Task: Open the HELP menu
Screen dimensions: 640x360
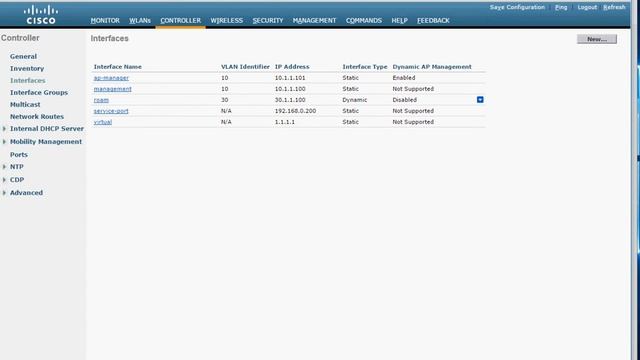Action: click(x=399, y=20)
